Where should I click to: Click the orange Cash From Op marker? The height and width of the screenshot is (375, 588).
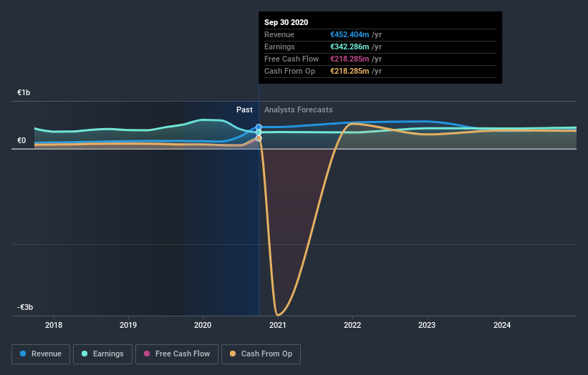tap(259, 138)
